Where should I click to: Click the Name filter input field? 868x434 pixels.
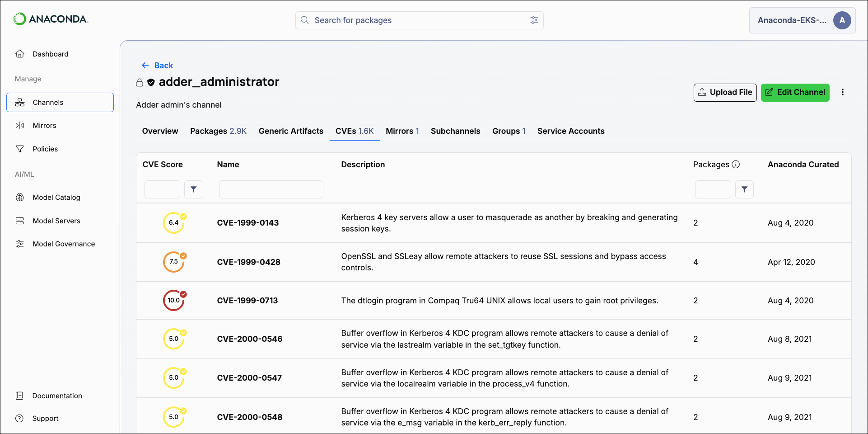[x=271, y=189]
